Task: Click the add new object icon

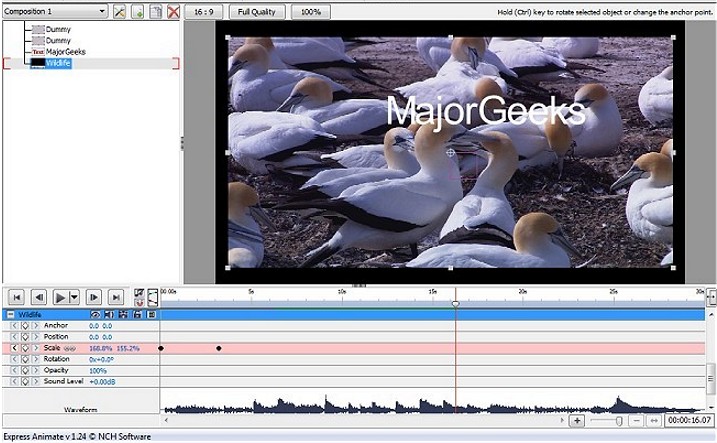Action: pyautogui.click(x=138, y=12)
